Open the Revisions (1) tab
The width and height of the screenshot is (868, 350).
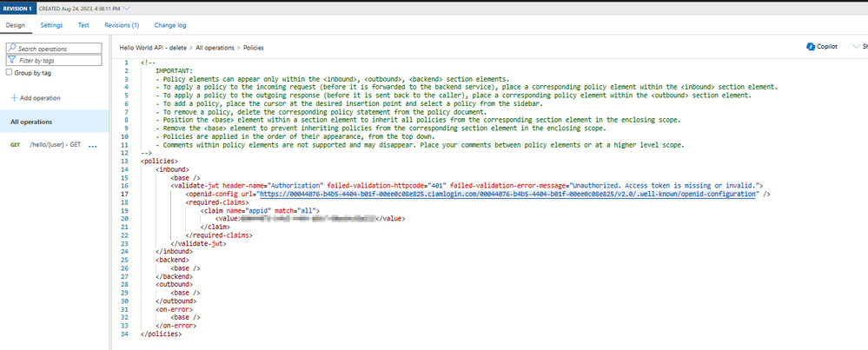point(122,25)
